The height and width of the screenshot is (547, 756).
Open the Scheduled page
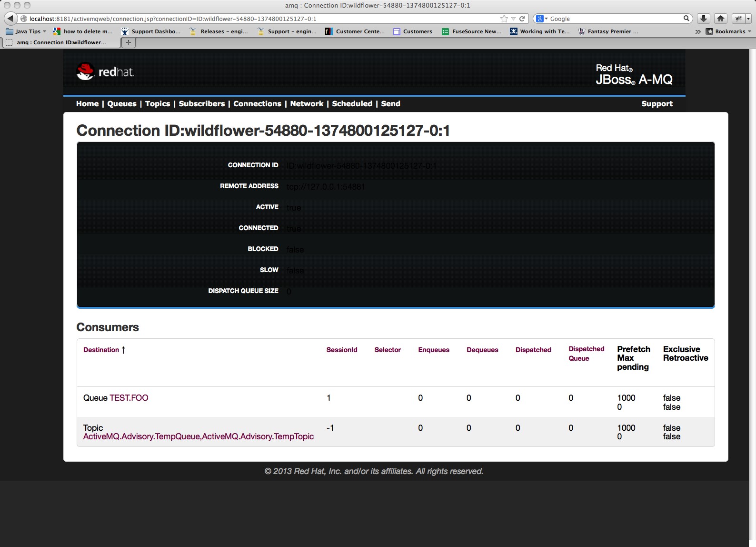point(352,104)
